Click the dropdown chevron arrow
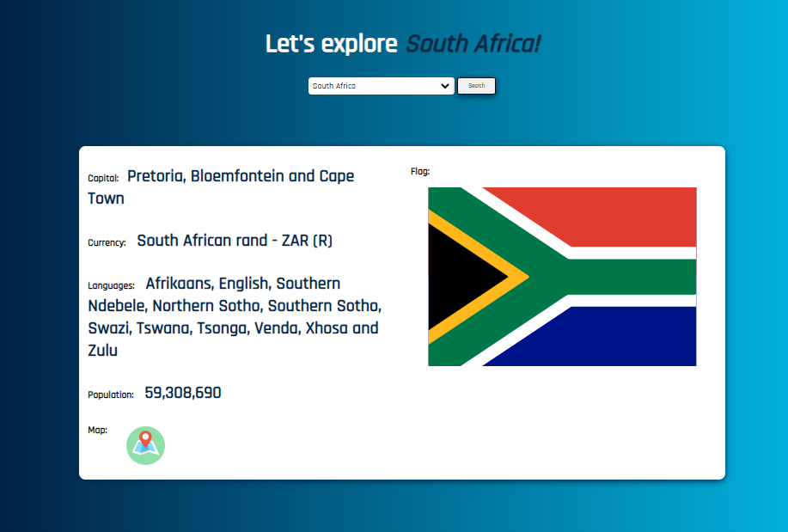 445,86
